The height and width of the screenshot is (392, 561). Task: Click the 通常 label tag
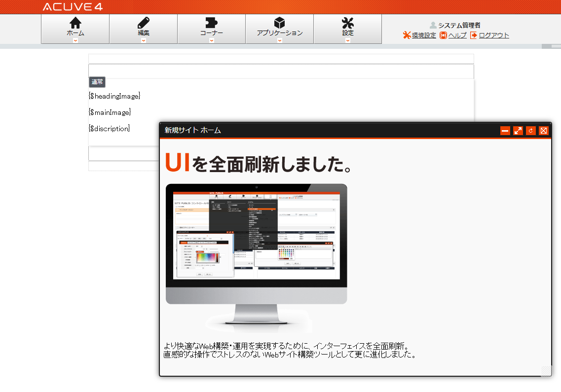[97, 82]
